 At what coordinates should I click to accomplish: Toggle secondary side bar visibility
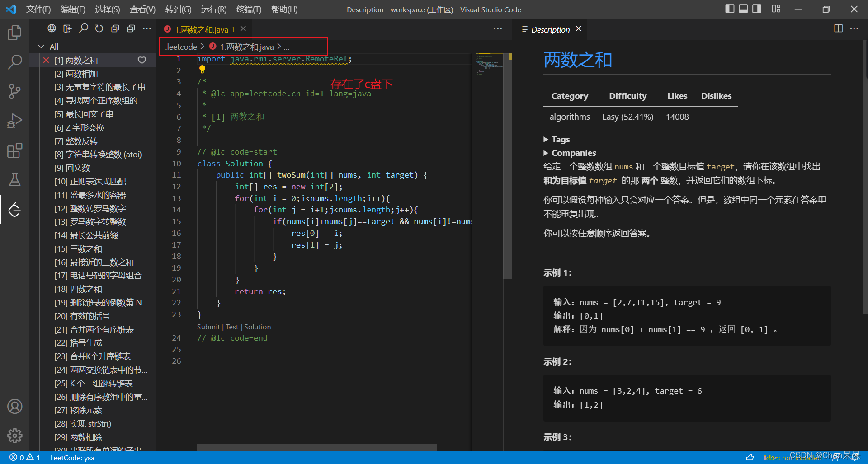click(x=757, y=9)
